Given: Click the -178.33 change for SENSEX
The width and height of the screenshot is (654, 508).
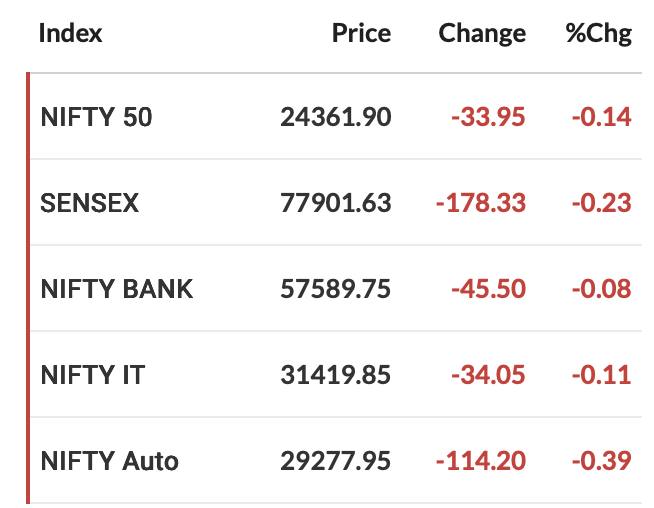Looking at the screenshot, I should coord(481,203).
